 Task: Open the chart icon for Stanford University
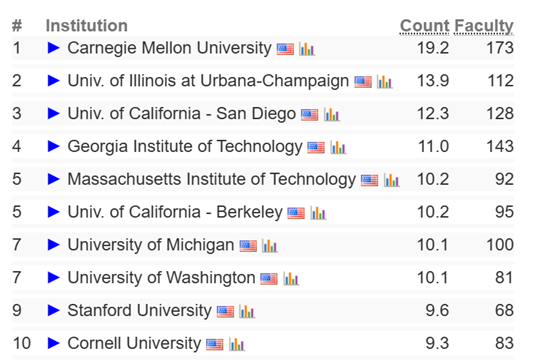coord(247,312)
